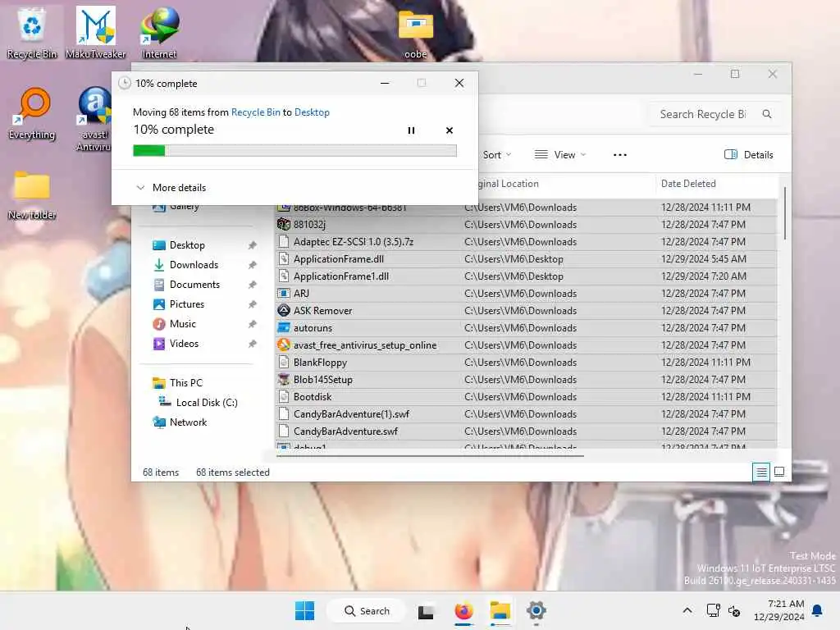Unpin Desktop using its pin icon

click(x=253, y=245)
